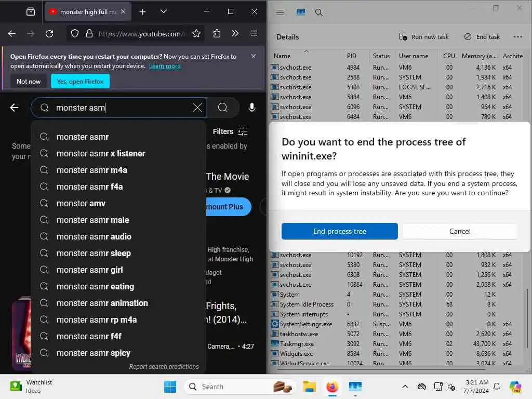Screen dimensions: 532x399
Task: Click Report search predictions link
Action: 164,367
